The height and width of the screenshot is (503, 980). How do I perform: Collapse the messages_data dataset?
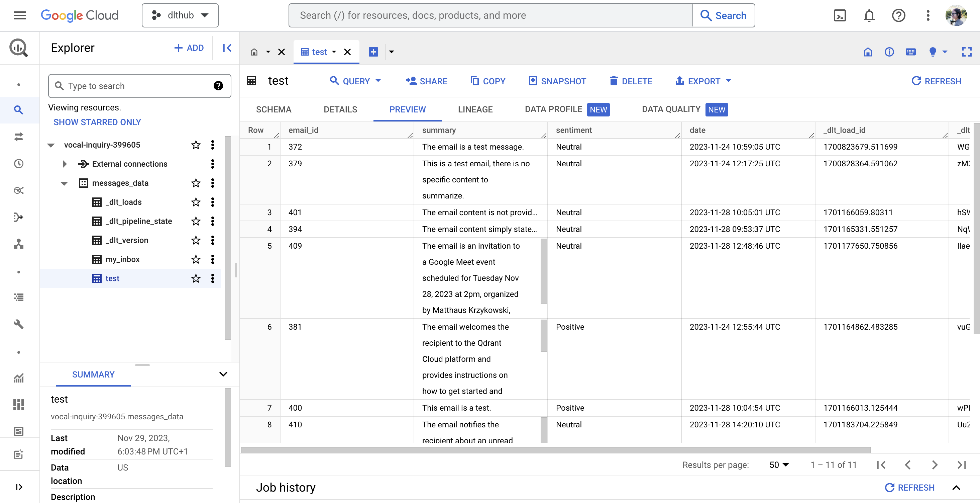click(64, 183)
